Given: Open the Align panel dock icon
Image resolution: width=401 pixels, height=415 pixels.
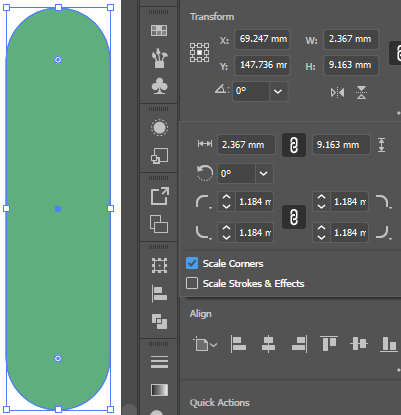Looking at the screenshot, I should pos(159,293).
